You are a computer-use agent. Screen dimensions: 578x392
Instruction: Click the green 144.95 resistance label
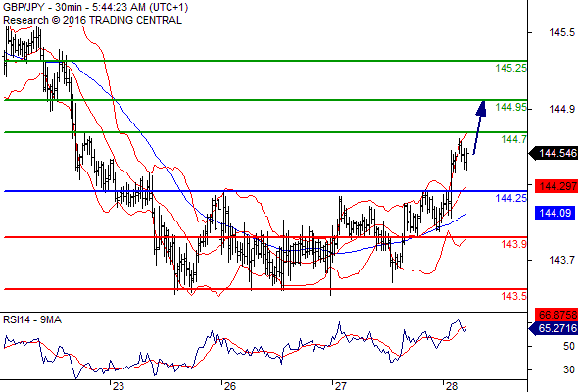point(511,107)
